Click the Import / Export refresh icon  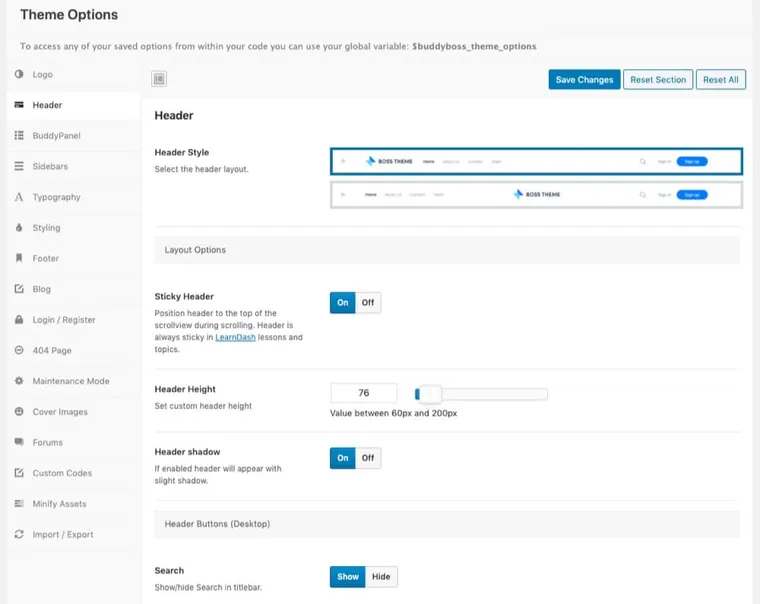click(19, 534)
